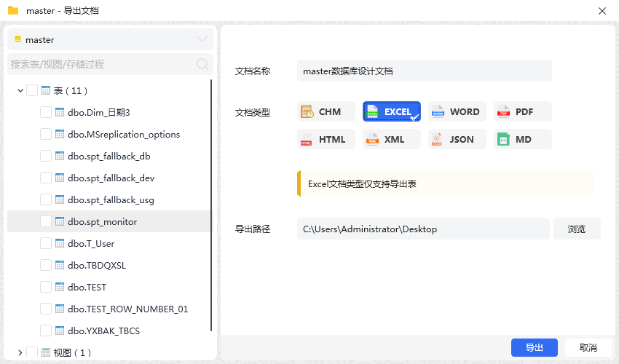
Task: Open the master database dropdown
Action: tap(110, 39)
